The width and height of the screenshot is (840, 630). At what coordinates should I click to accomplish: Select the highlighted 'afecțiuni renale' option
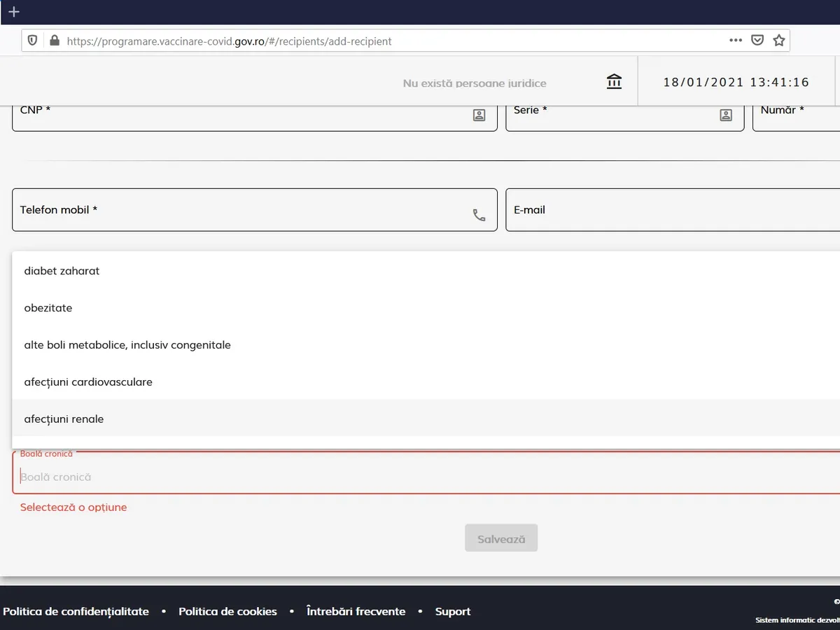click(64, 419)
